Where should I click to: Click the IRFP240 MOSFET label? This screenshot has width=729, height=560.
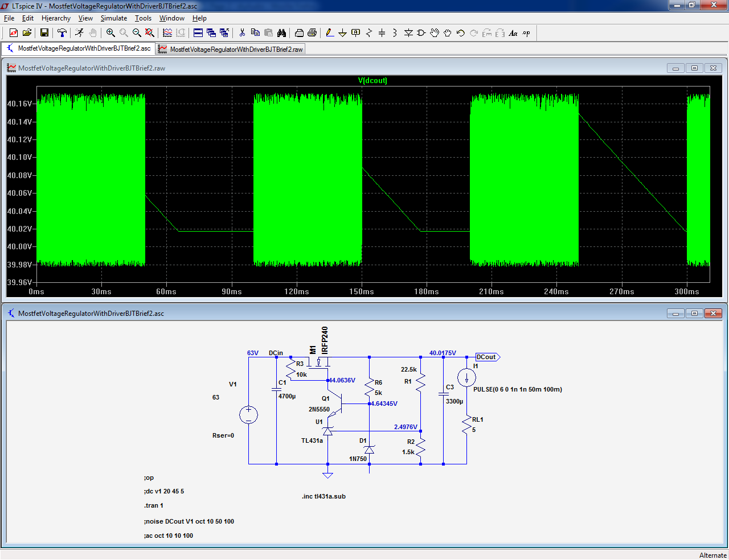click(325, 340)
